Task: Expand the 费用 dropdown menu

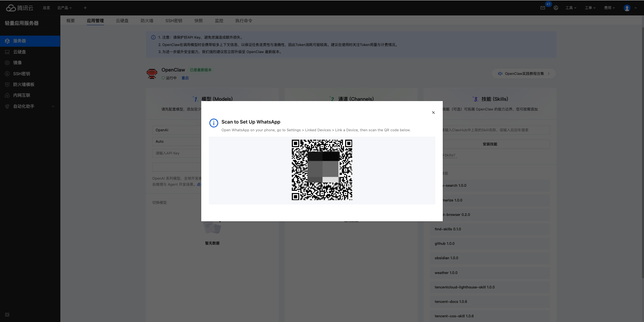Action: pos(609,8)
